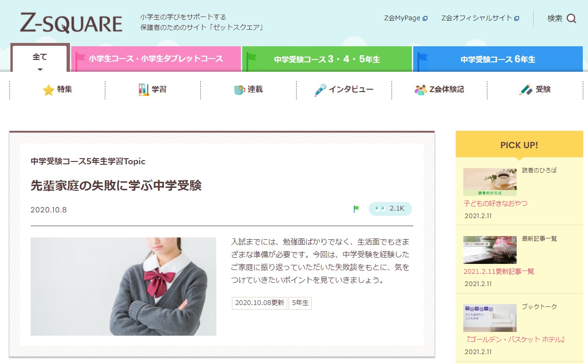This screenshot has width=588, height=364.
Task: Click the microphone icon beside インタビュー
Action: click(x=320, y=90)
